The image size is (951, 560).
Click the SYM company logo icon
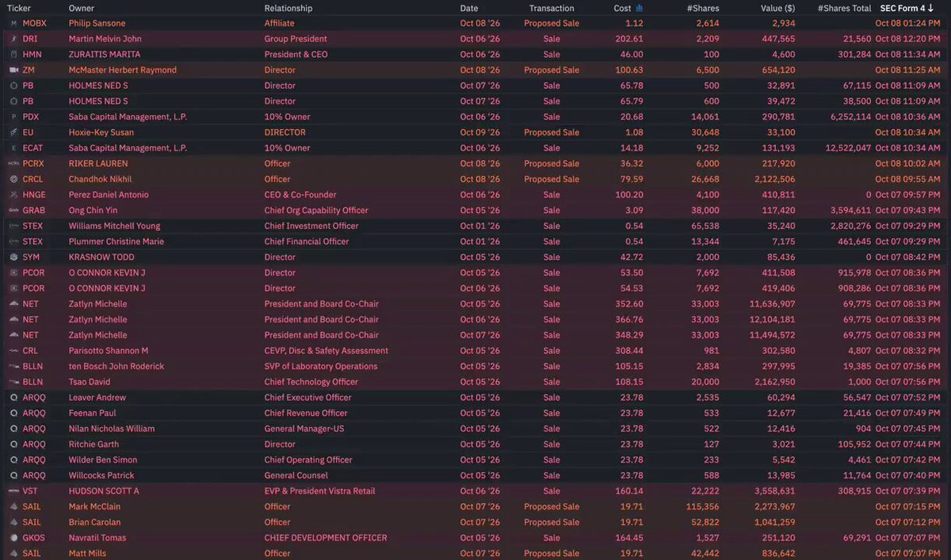point(13,257)
